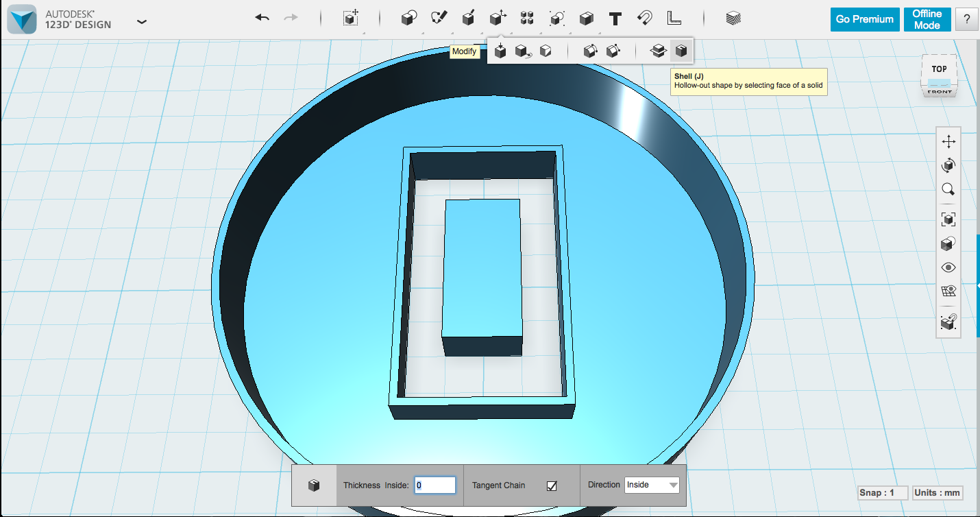Click the Thickness Inside input field
The height and width of the screenshot is (517, 980).
click(x=435, y=485)
